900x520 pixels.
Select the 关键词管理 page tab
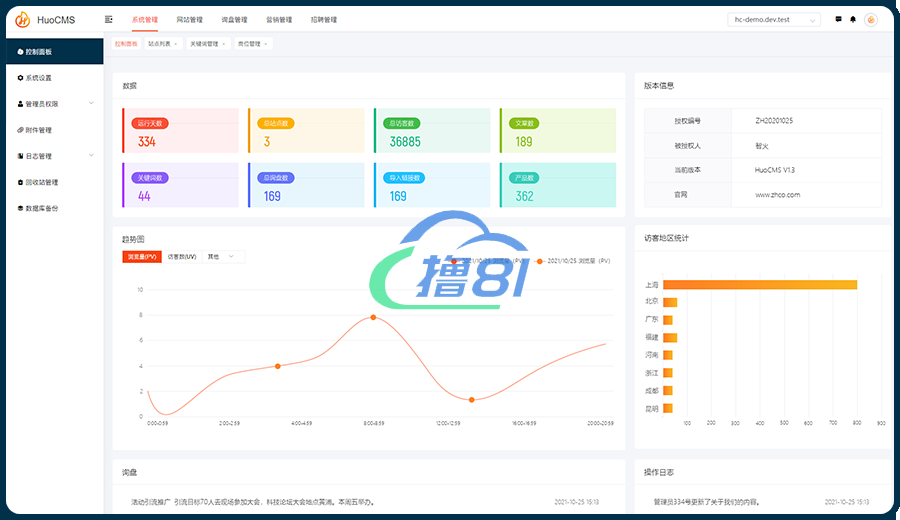tap(203, 44)
